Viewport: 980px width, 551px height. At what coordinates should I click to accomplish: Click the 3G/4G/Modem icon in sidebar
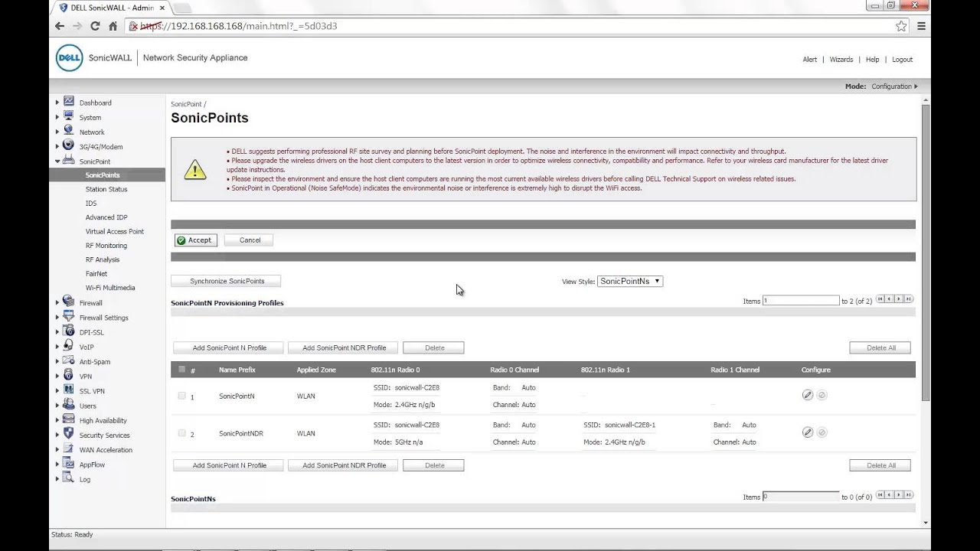click(x=69, y=145)
